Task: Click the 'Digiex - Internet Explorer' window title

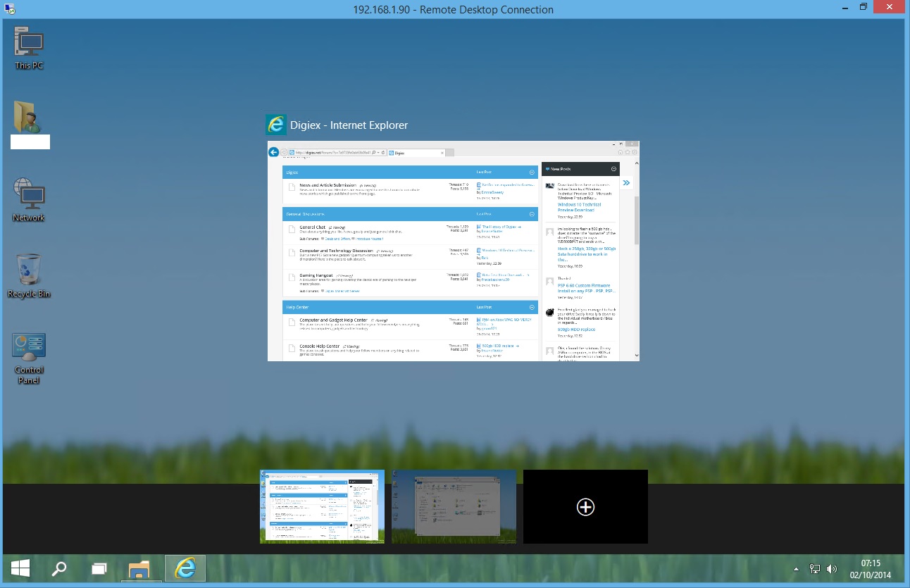Action: 349,125
